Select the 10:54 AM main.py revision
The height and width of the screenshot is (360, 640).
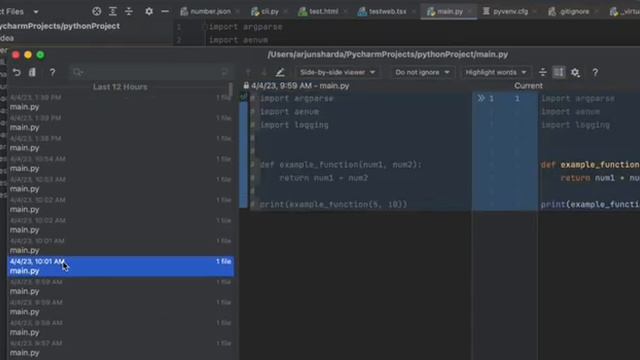tap(121, 164)
